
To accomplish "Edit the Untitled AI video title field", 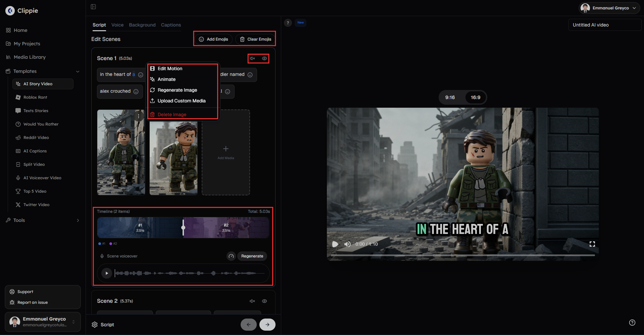I will pyautogui.click(x=605, y=25).
